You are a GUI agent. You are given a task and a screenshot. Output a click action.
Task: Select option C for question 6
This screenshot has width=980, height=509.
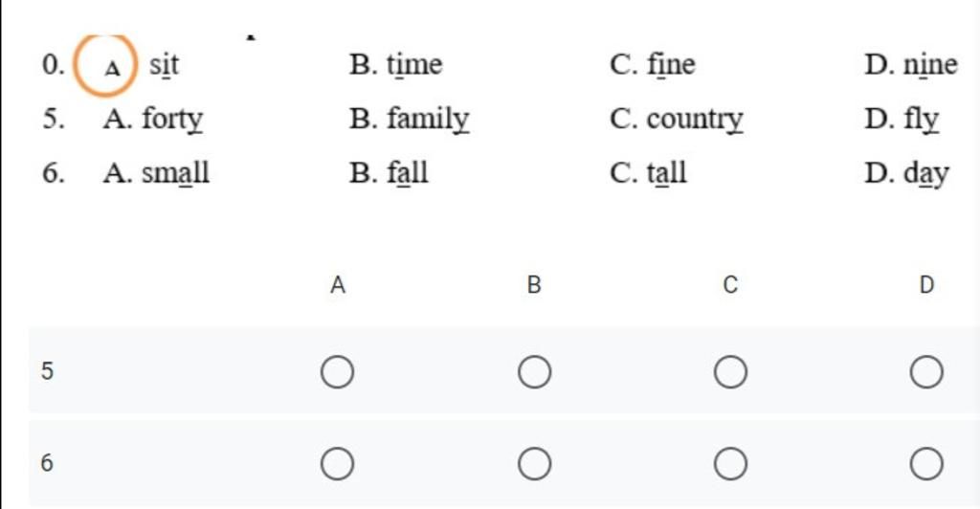click(x=730, y=464)
